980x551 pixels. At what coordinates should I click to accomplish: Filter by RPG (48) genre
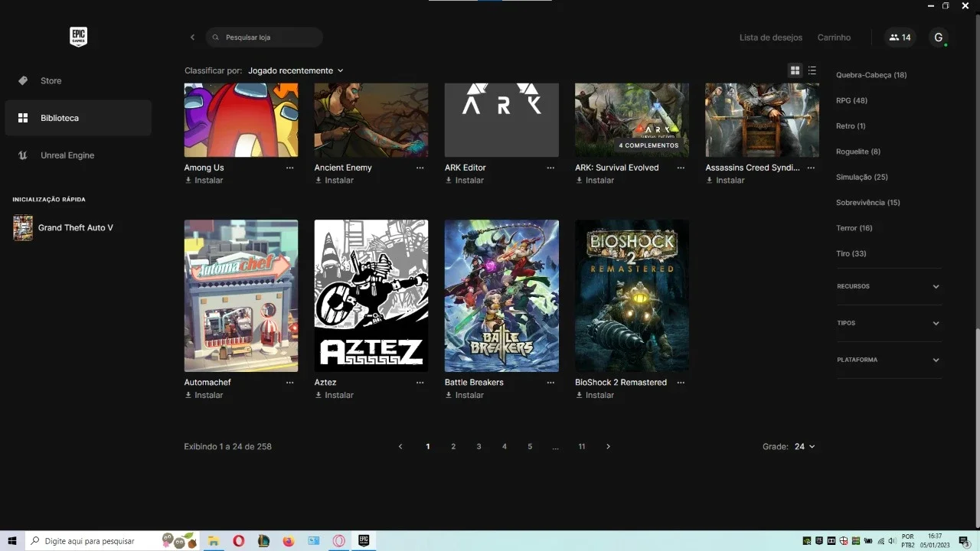(851, 100)
